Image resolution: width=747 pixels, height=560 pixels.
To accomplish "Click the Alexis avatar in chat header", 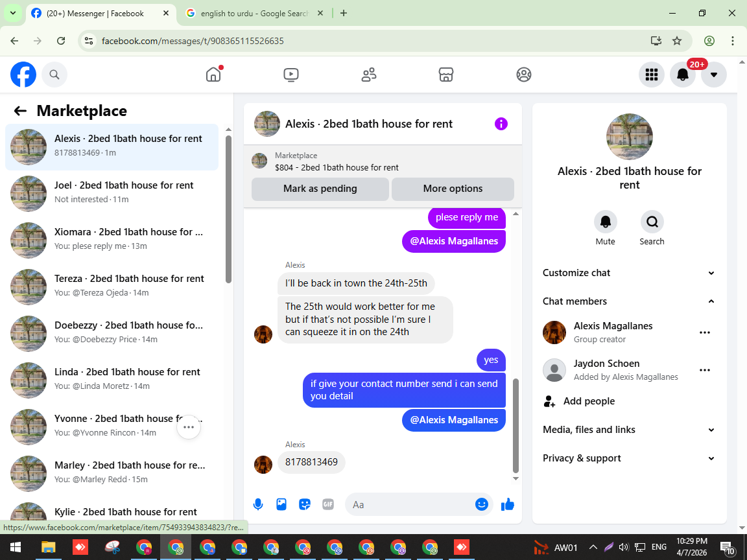I will coord(267,124).
